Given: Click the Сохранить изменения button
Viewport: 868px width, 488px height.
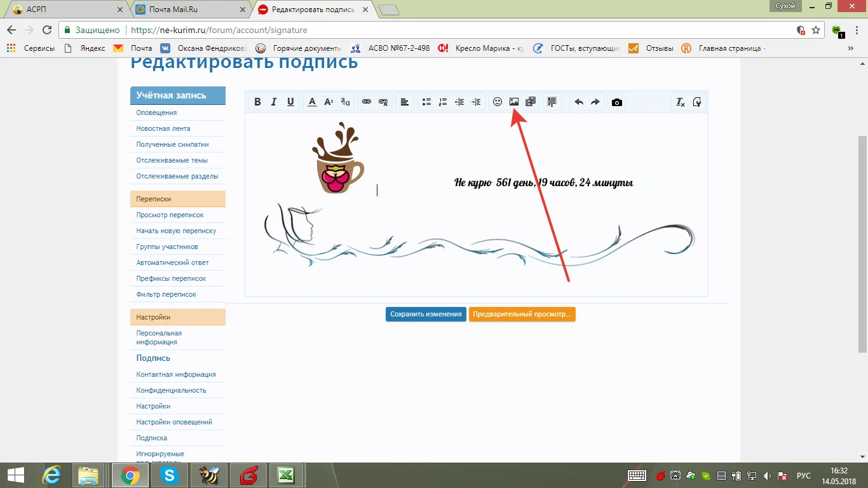Looking at the screenshot, I should (426, 314).
